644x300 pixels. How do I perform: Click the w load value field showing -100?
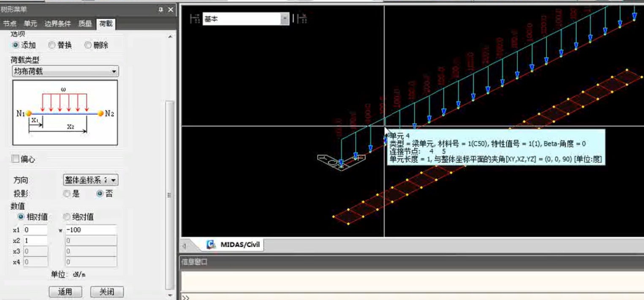pos(91,230)
